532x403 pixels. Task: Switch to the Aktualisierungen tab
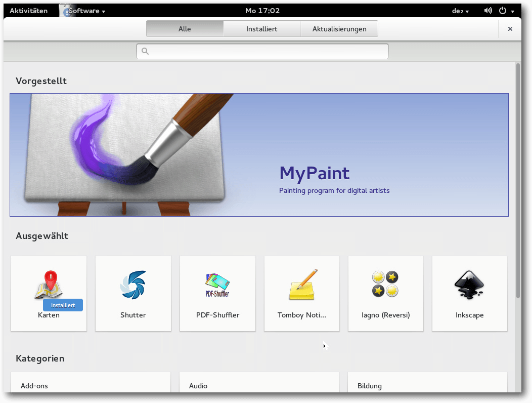click(x=339, y=29)
